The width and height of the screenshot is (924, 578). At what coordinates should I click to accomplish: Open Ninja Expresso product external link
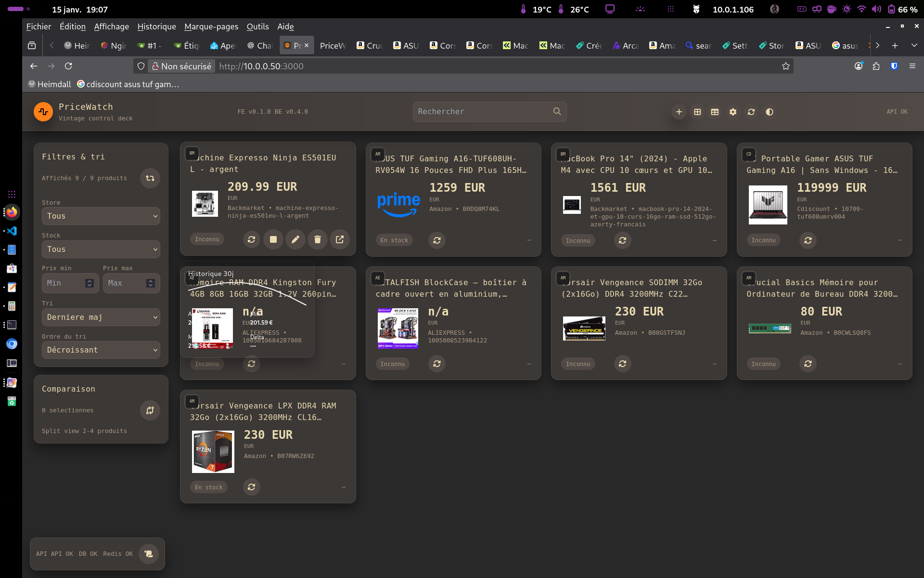(339, 239)
